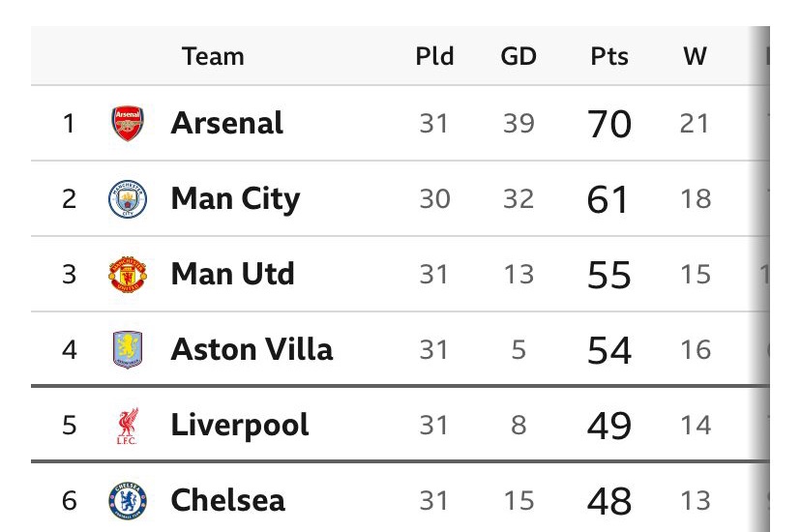The height and width of the screenshot is (532, 801).
Task: Click position number 5 in the table
Action: [x=69, y=426]
